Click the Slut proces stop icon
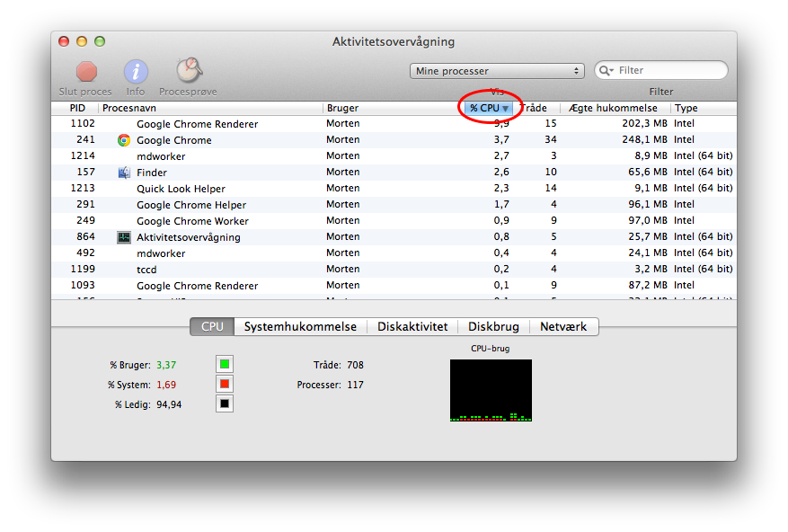This screenshot has height=532, width=788. pyautogui.click(x=86, y=71)
